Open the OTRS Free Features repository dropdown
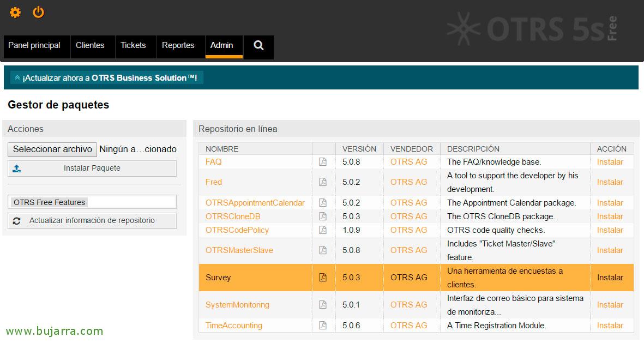Screen dimensions: 644x343 pyautogui.click(x=92, y=202)
